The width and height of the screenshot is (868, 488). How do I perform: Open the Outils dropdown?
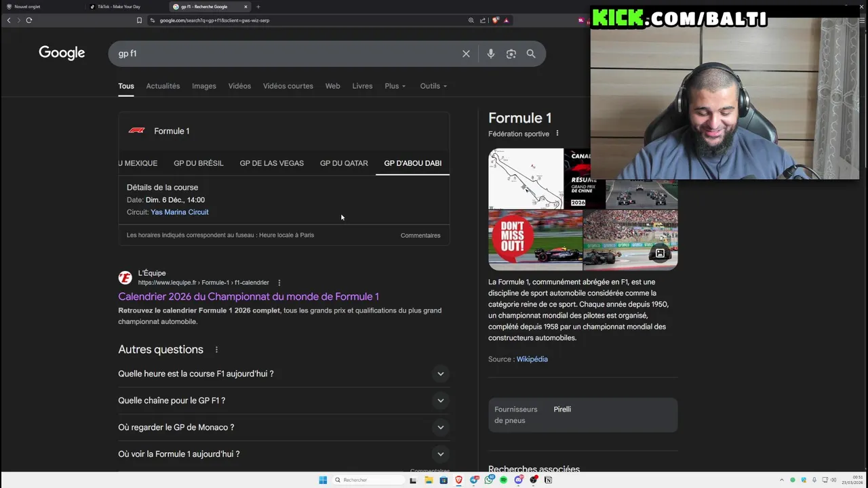tap(433, 86)
